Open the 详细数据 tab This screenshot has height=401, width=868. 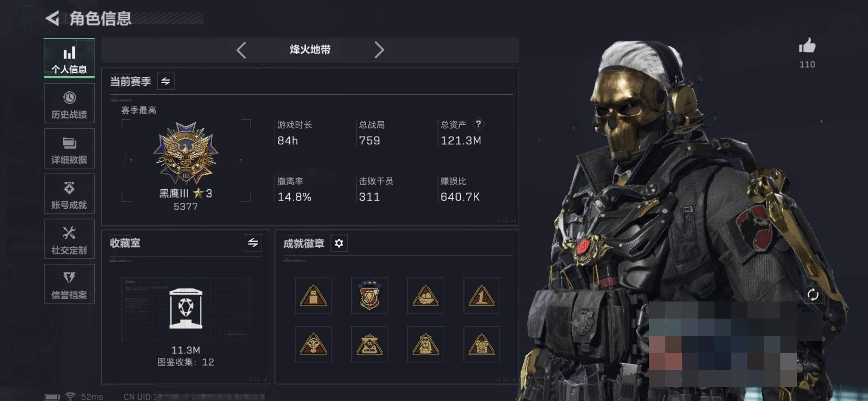pos(69,149)
